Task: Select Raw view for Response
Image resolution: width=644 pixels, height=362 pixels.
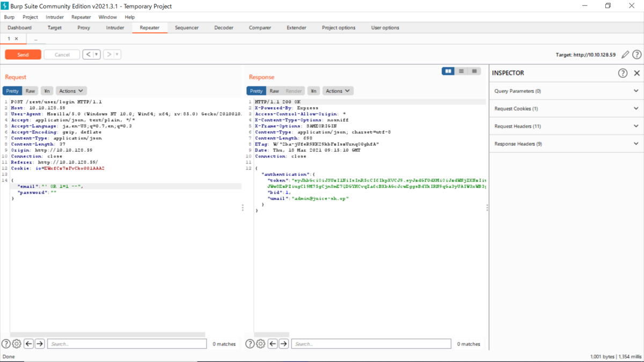Action: point(274,91)
